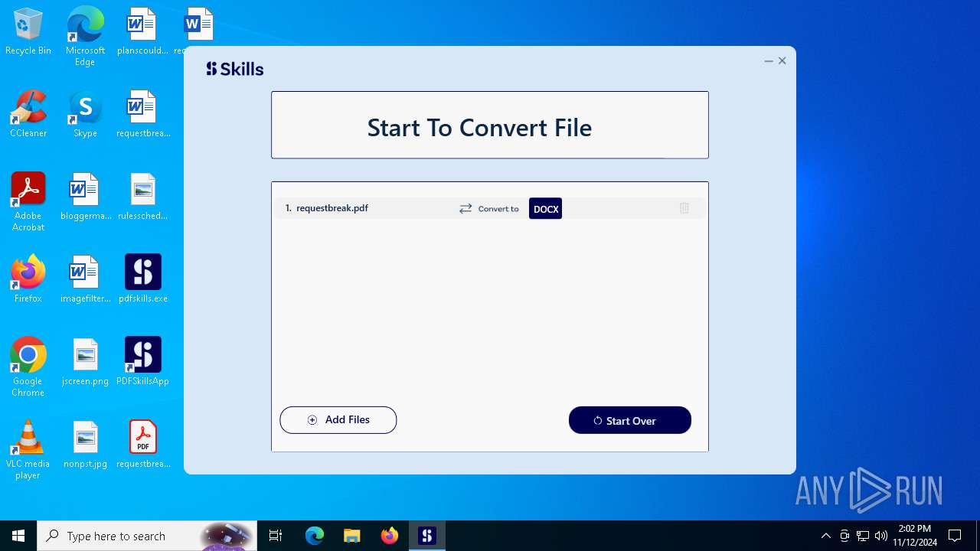Select the requestbrea PDF file on desktop
This screenshot has height=551, width=980.
point(142,445)
